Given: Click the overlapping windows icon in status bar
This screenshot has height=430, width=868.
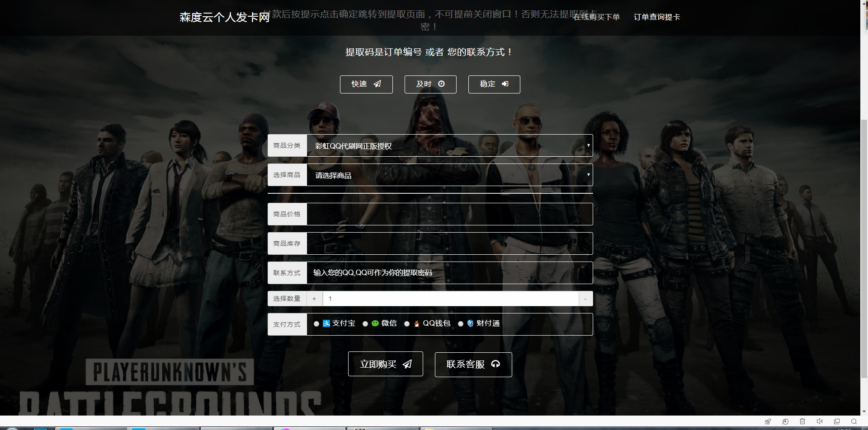Looking at the screenshot, I should click(x=837, y=421).
